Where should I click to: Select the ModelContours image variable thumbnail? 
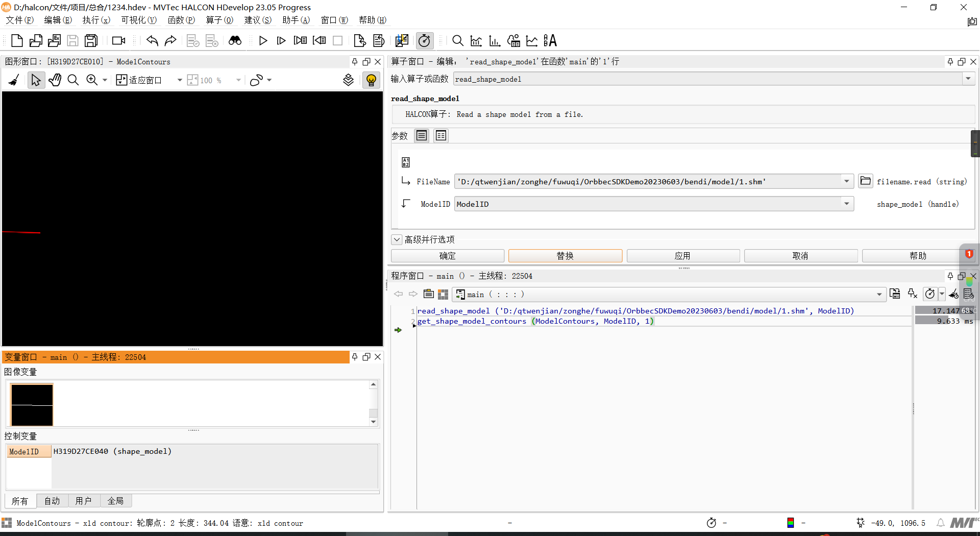click(x=32, y=405)
